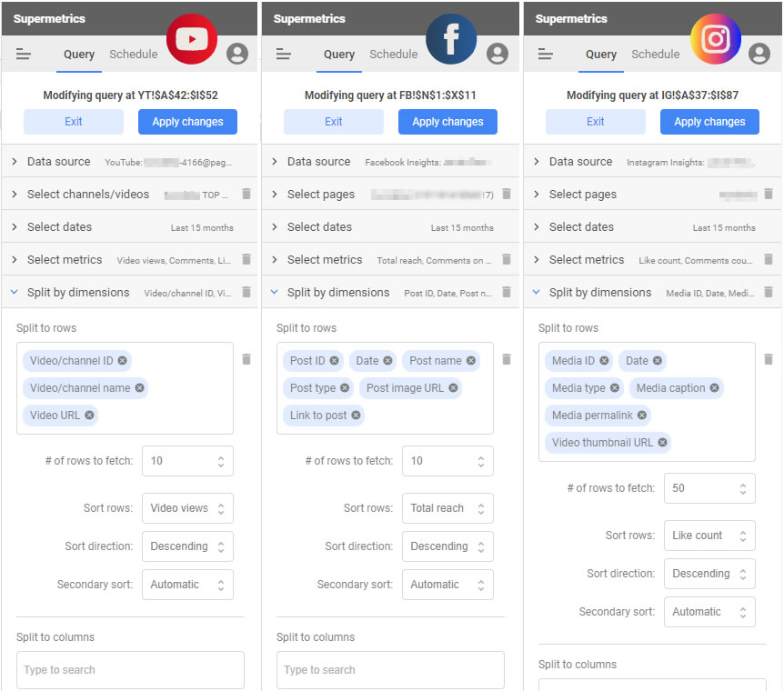
Task: Select Query tab in YouTube panel
Action: pos(79,54)
